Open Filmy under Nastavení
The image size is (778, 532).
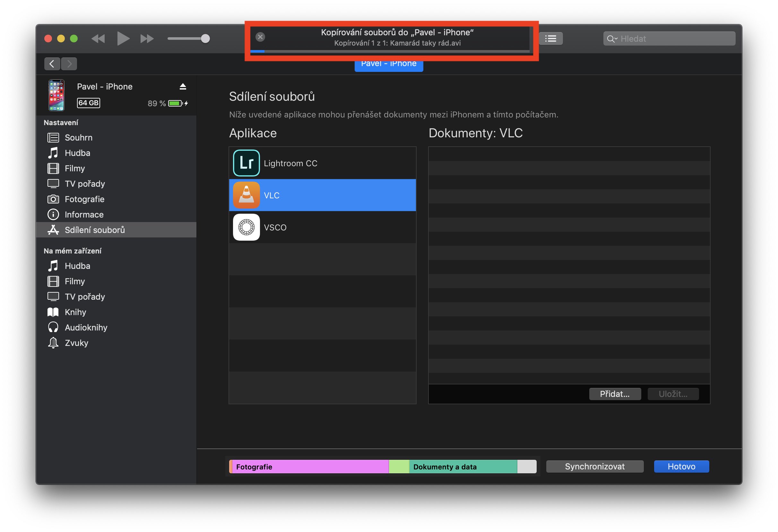(x=116, y=168)
